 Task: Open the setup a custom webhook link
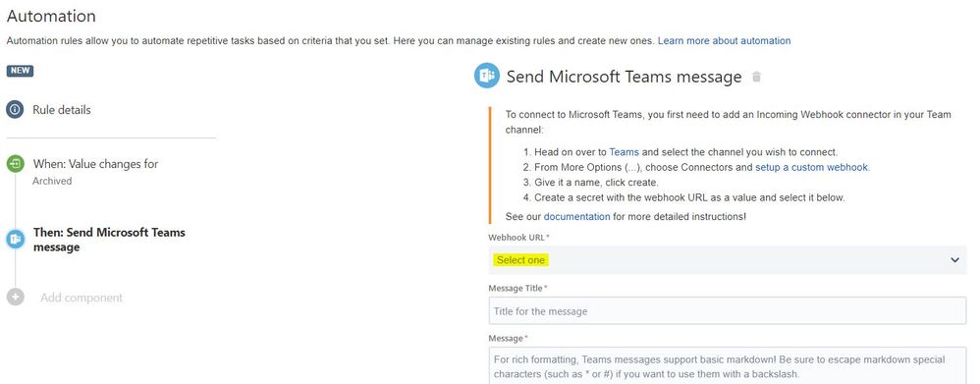(812, 168)
